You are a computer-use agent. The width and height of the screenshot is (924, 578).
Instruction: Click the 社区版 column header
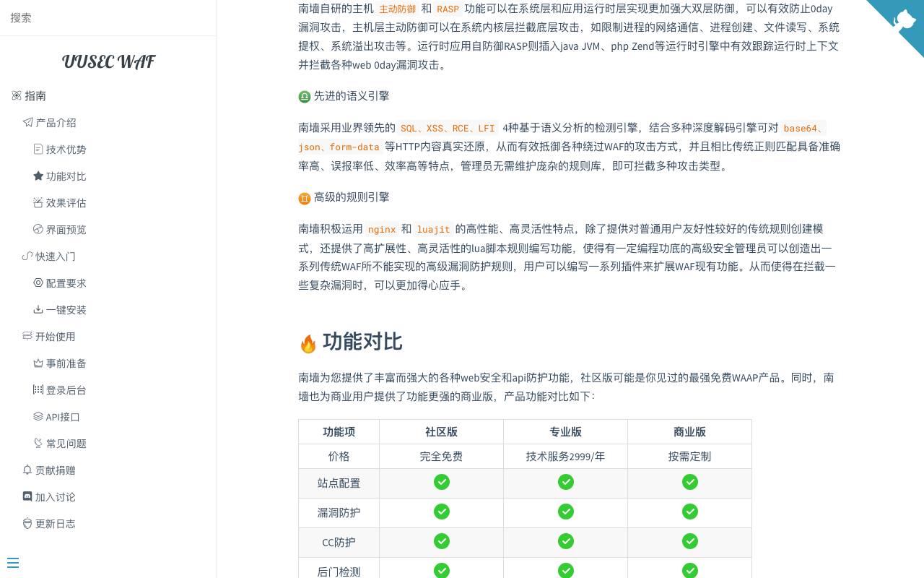point(441,431)
